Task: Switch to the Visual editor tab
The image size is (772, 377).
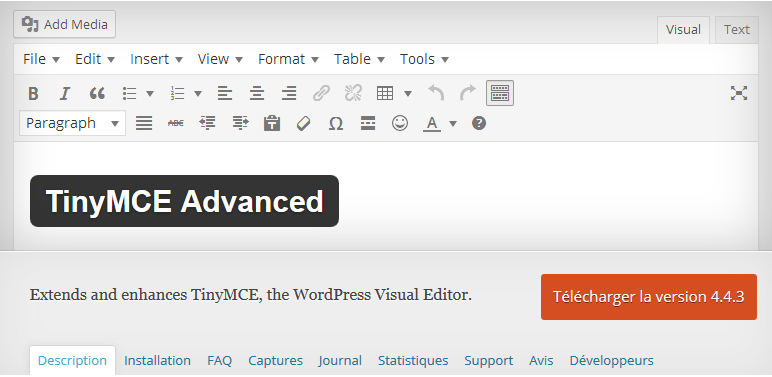Action: (683, 30)
